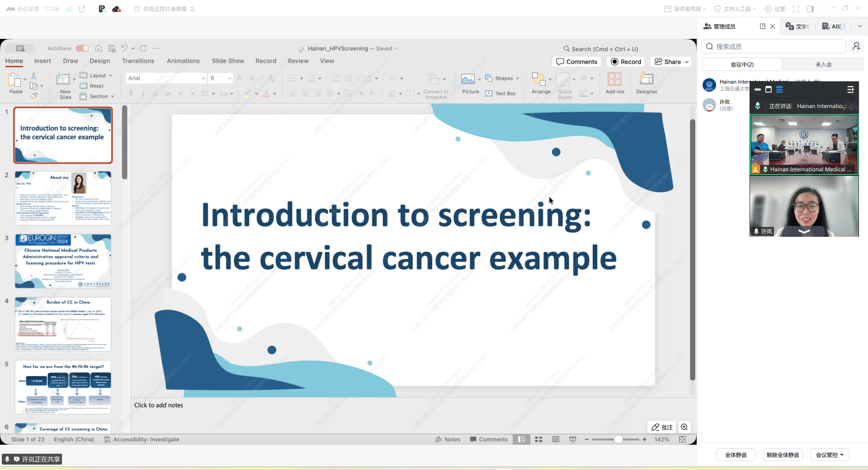
Task: Click the zoom slider handle
Action: click(618, 439)
